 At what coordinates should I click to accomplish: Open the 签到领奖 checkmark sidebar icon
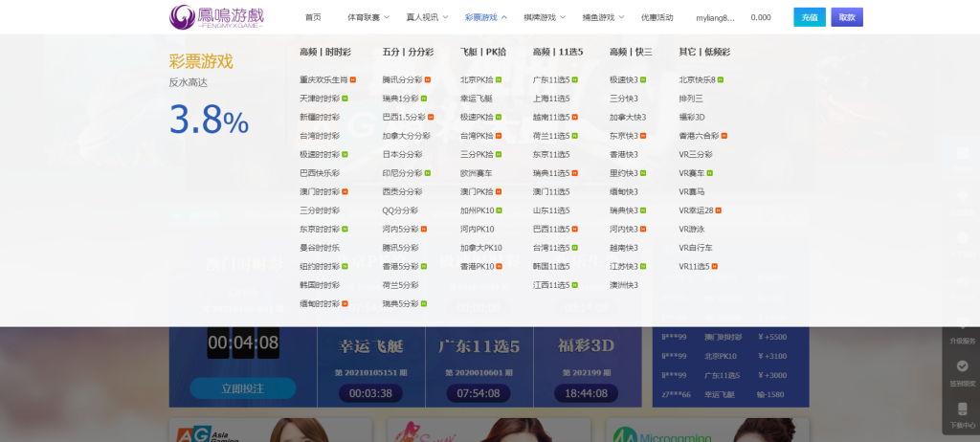(963, 372)
